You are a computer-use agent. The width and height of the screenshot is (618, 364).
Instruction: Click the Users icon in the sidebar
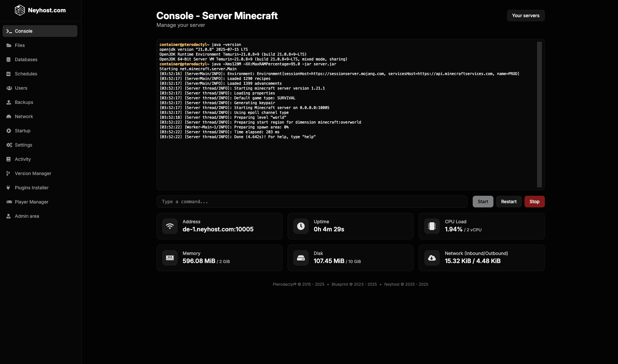[x=8, y=88]
